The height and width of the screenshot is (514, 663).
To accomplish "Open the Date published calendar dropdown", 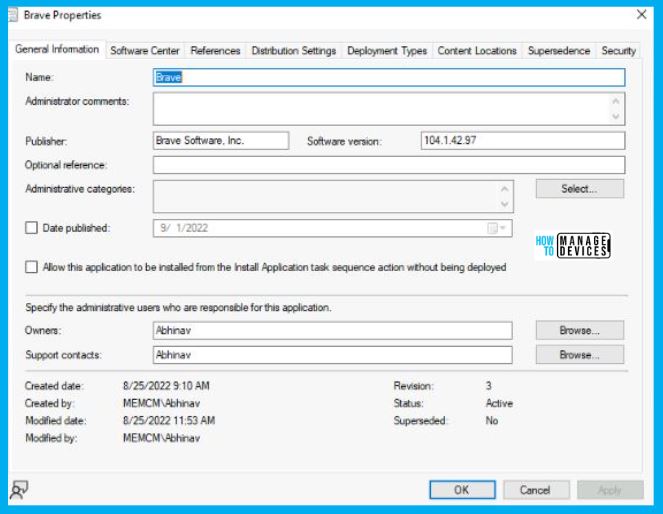I will click(x=497, y=228).
